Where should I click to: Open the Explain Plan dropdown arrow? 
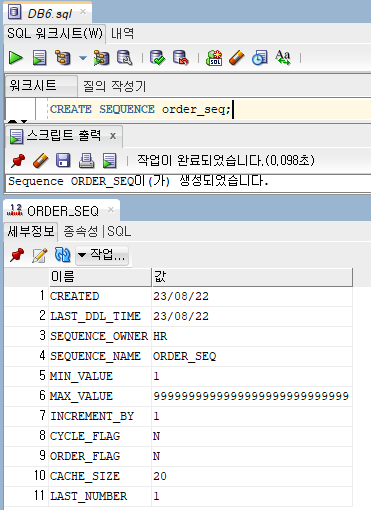83,58
